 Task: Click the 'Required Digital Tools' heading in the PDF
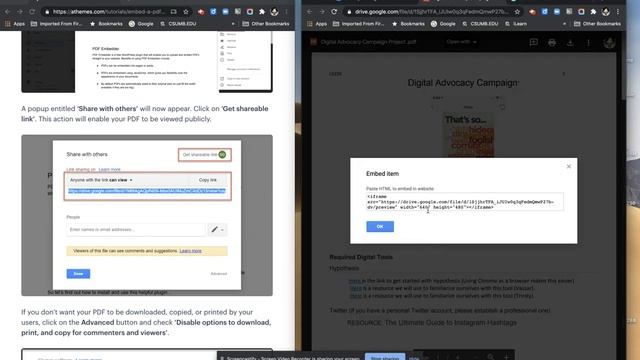(361, 257)
